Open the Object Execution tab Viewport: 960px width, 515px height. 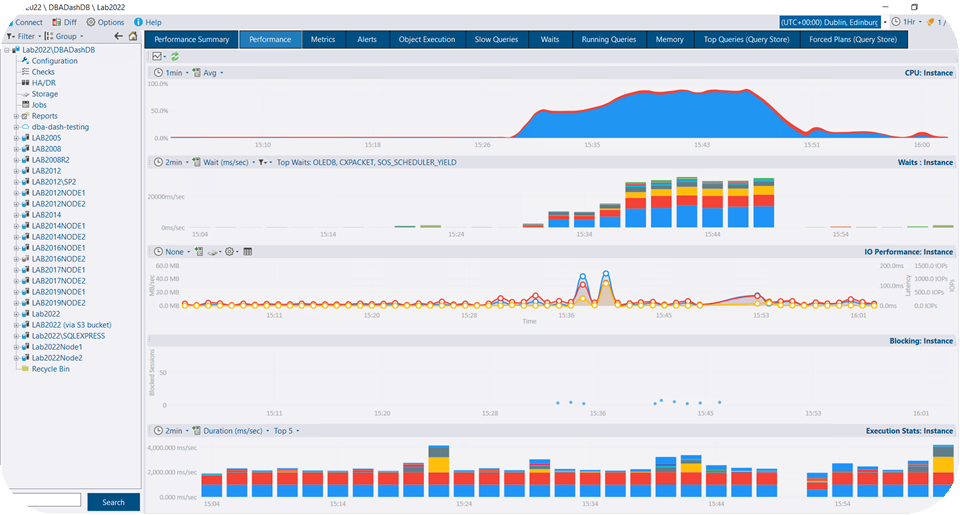(x=427, y=39)
